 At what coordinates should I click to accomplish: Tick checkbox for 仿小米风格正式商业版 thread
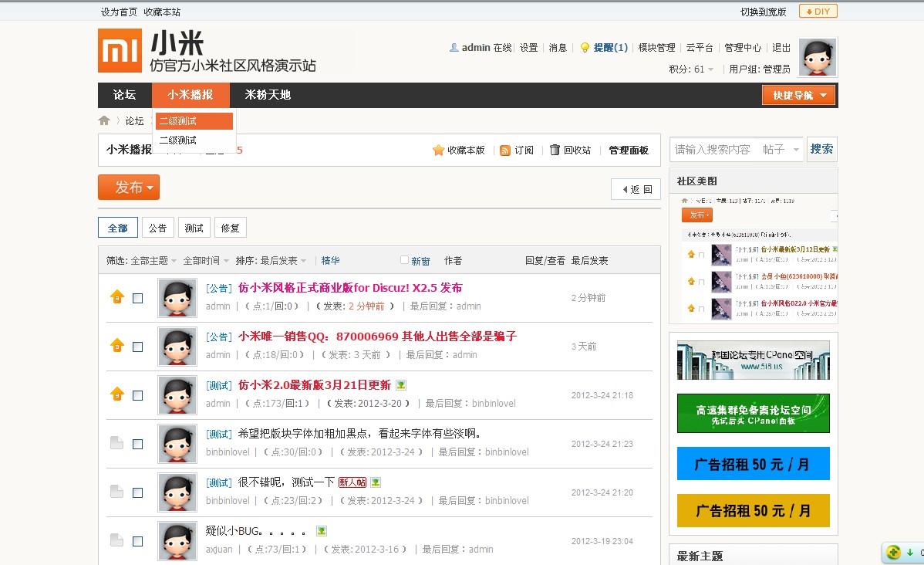[x=138, y=299]
